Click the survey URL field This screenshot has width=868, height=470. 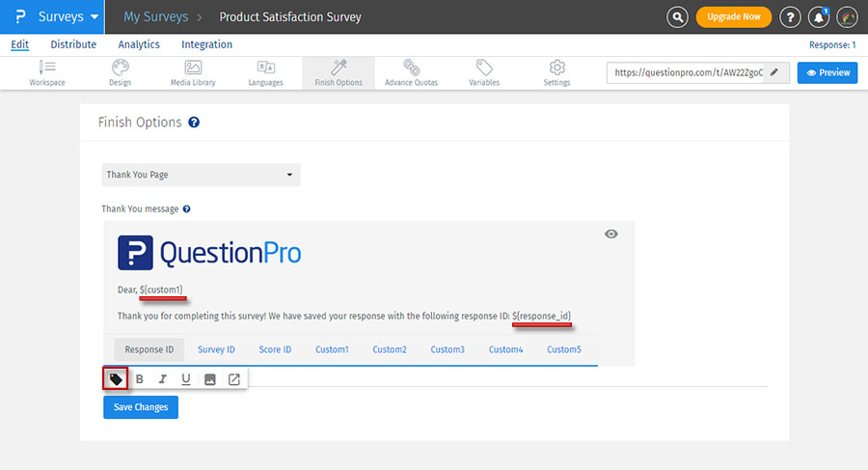[x=686, y=72]
